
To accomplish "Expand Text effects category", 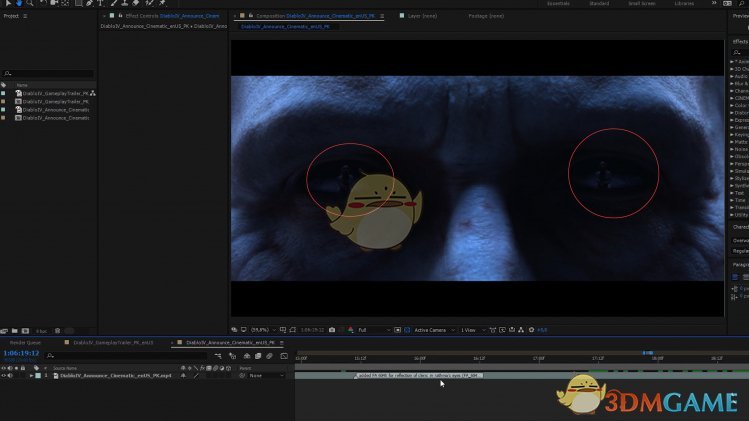I will 732,193.
